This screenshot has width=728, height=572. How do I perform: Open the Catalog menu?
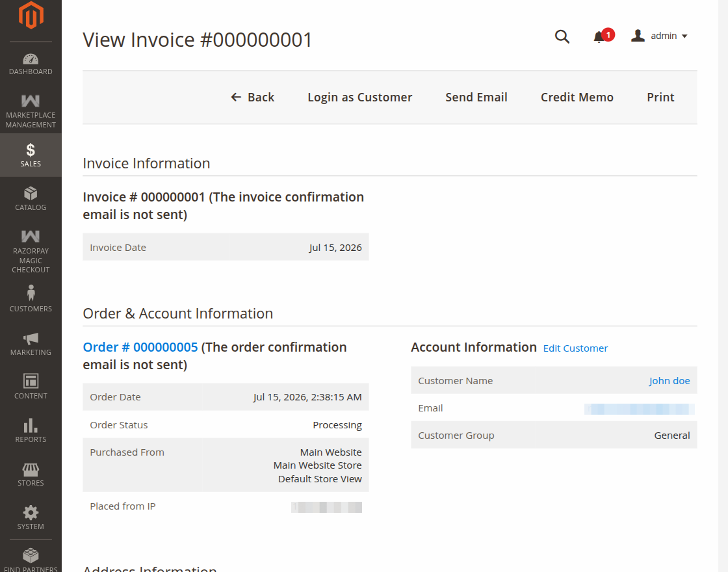pos(31,199)
